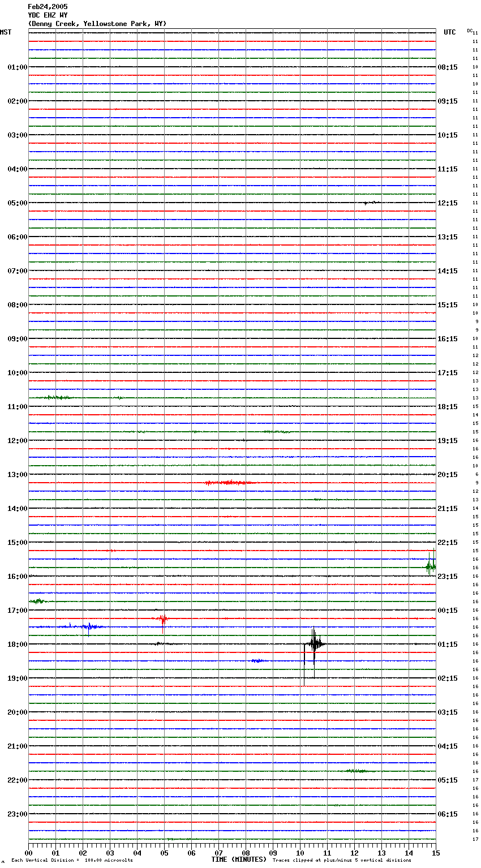The width and height of the screenshot is (481, 868).
Task: Click the '12' minute tick label
Action: pyautogui.click(x=354, y=853)
